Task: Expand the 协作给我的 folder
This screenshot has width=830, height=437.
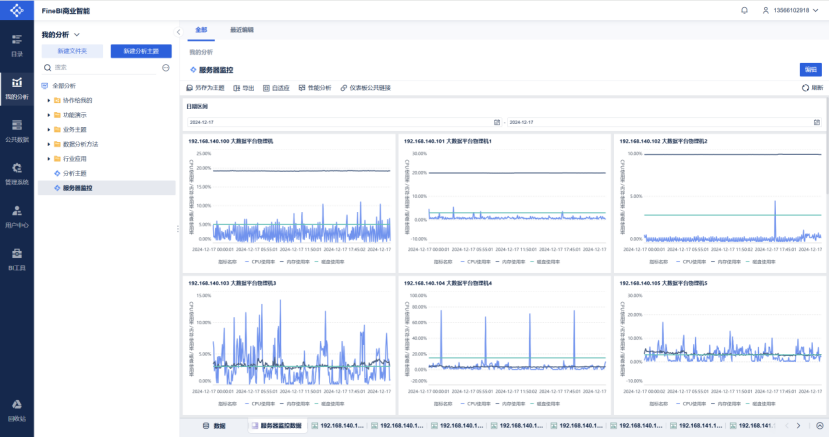Action: tap(48, 100)
